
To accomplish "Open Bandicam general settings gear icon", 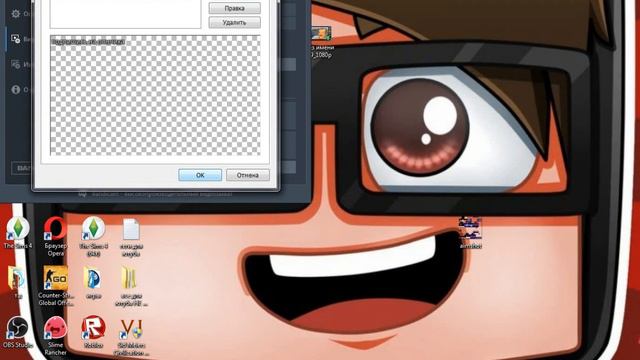I will pyautogui.click(x=16, y=14).
